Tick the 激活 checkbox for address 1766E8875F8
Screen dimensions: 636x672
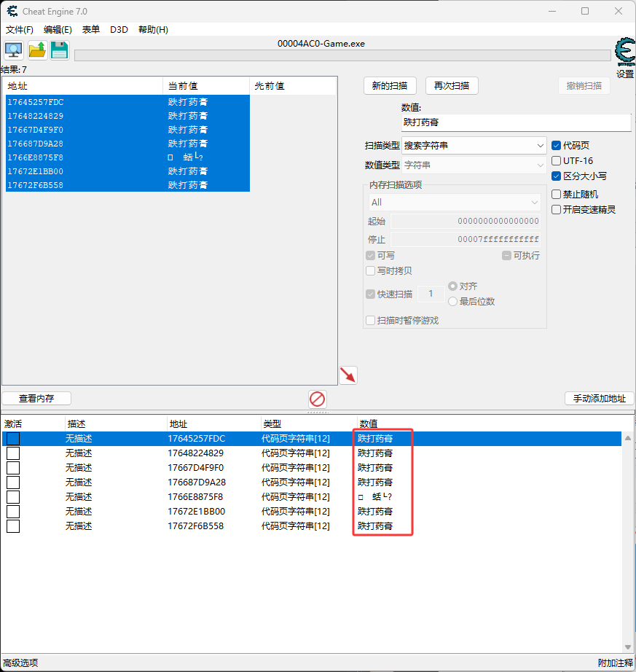pyautogui.click(x=13, y=497)
